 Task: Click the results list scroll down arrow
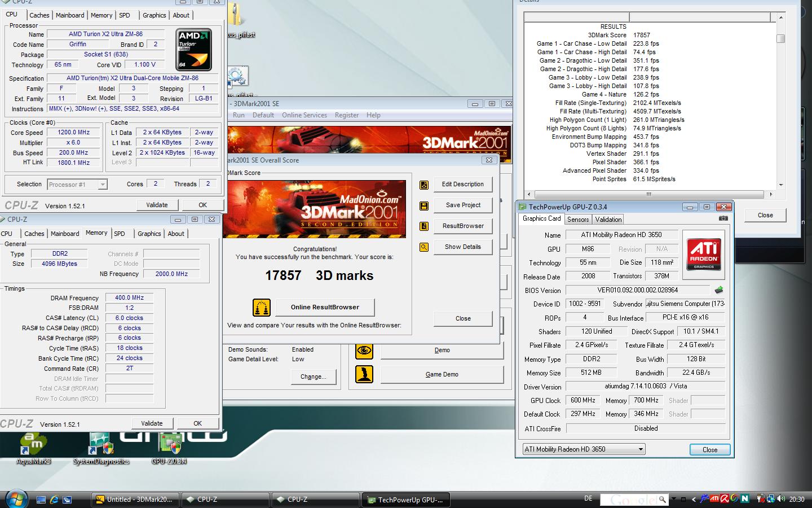click(x=781, y=185)
